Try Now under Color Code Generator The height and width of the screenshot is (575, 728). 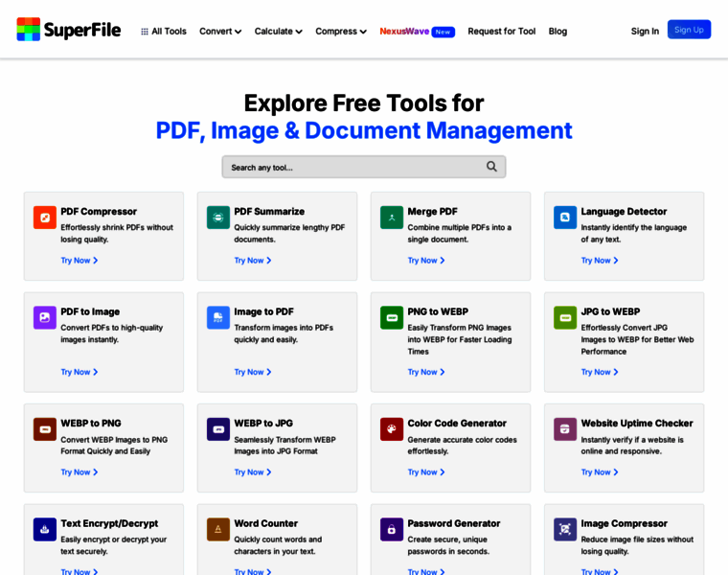pos(425,472)
